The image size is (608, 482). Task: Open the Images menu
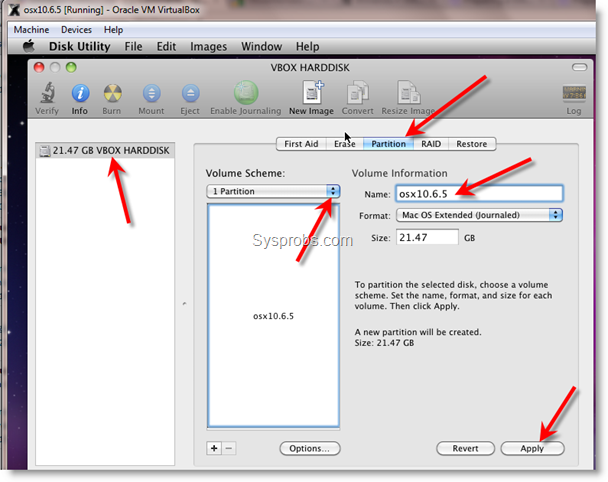tap(209, 47)
